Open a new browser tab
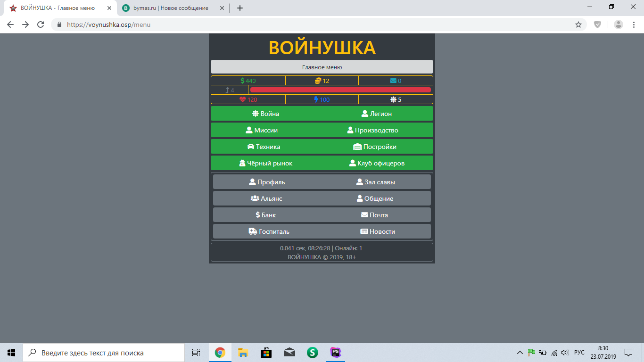This screenshot has height=362, width=644. [x=240, y=8]
